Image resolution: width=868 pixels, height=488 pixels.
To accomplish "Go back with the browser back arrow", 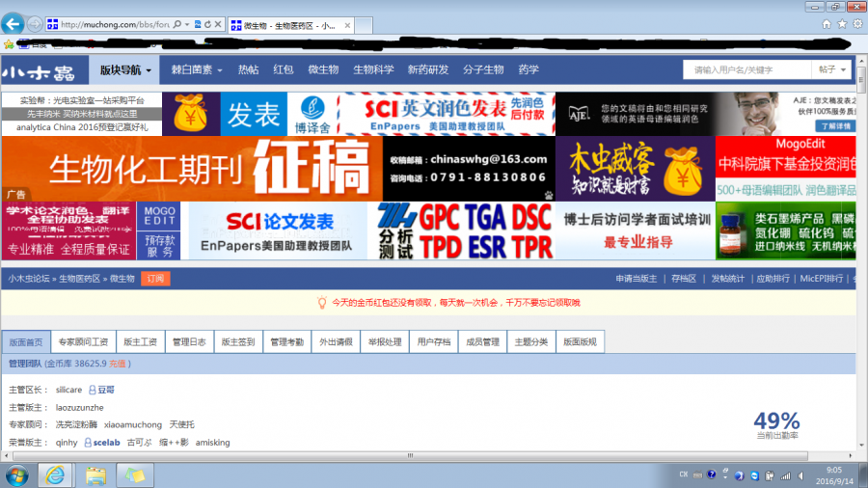I will [x=13, y=24].
